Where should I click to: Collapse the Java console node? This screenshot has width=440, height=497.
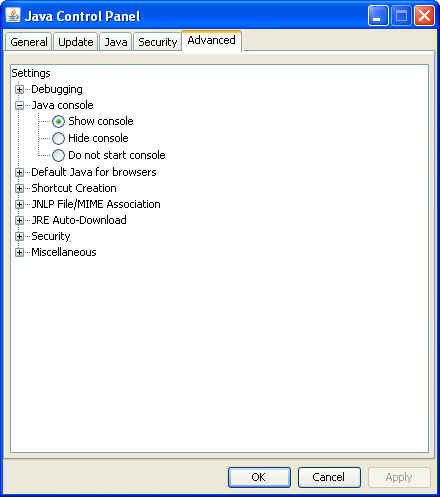(x=19, y=106)
